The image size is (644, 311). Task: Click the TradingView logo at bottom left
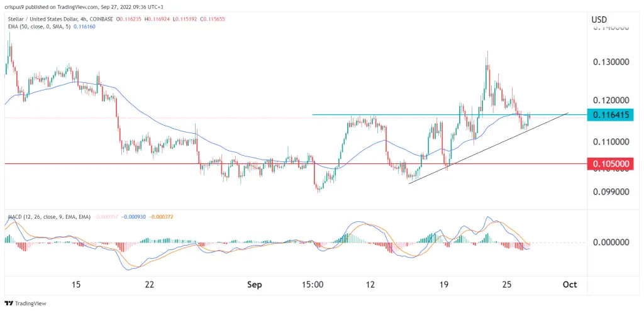25,303
